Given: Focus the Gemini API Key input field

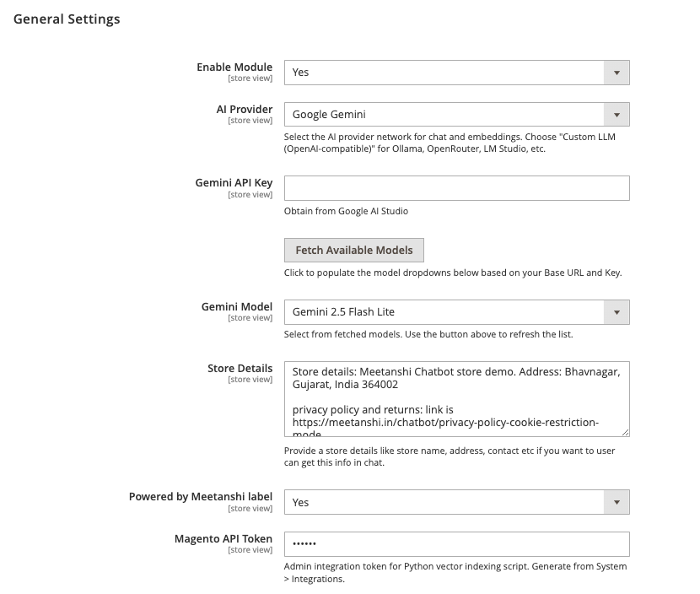Looking at the screenshot, I should [x=457, y=188].
